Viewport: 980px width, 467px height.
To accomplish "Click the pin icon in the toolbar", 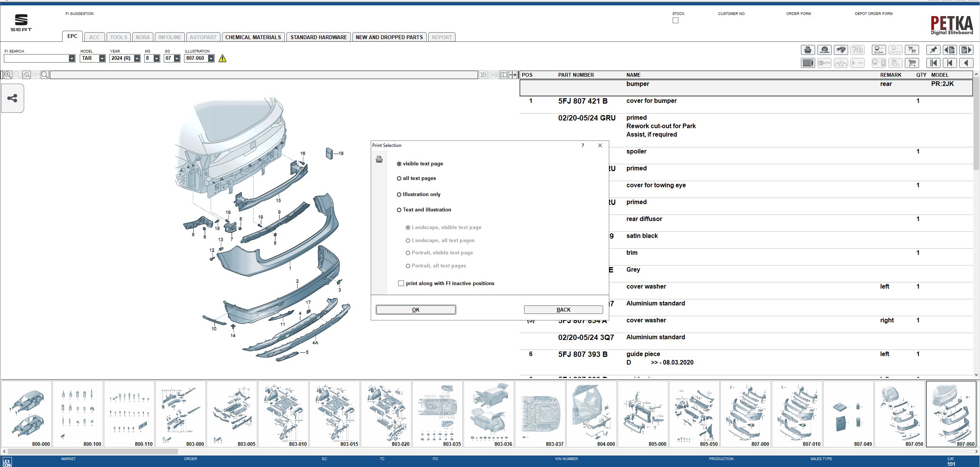I will (x=934, y=50).
